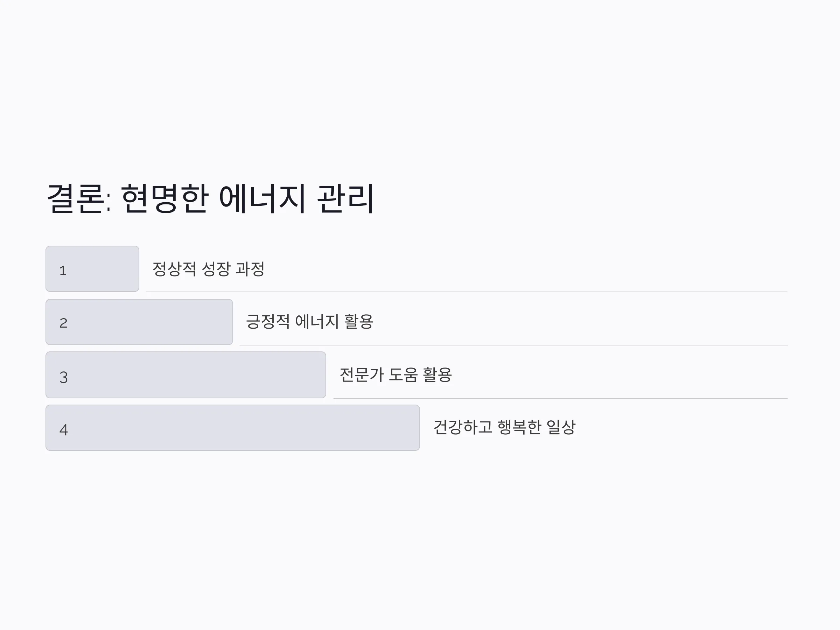Click the divider line under 긍정적 에너지 활용
The width and height of the screenshot is (840, 630).
(x=514, y=345)
